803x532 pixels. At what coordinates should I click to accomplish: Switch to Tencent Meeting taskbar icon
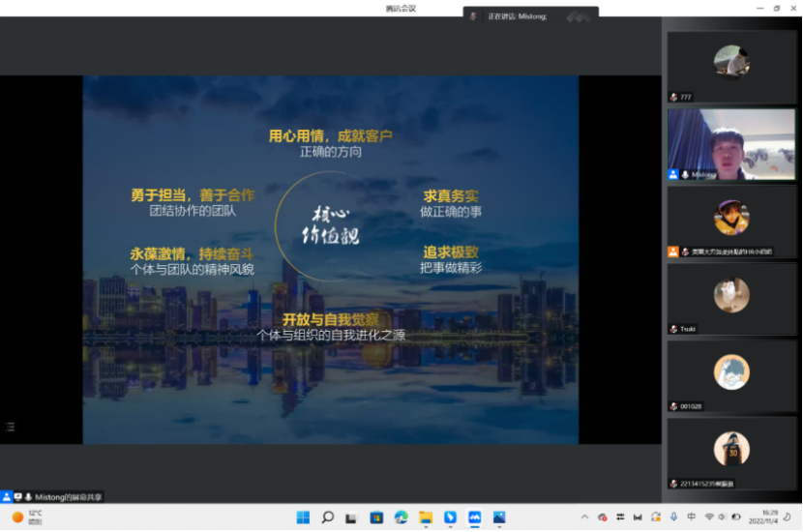coord(475,517)
